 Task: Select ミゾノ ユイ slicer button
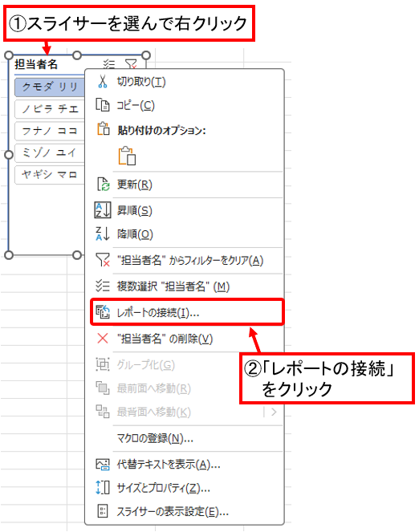coord(50,152)
